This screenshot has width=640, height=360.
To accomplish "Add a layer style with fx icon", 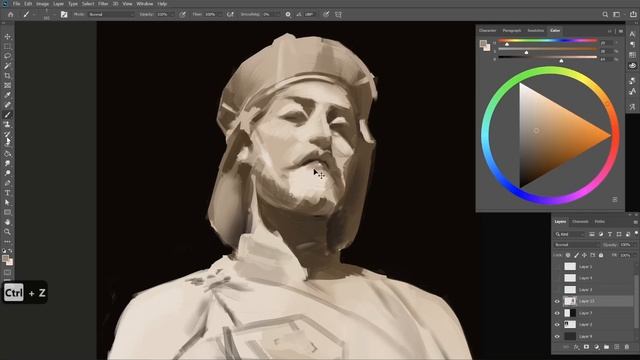I will click(x=576, y=347).
